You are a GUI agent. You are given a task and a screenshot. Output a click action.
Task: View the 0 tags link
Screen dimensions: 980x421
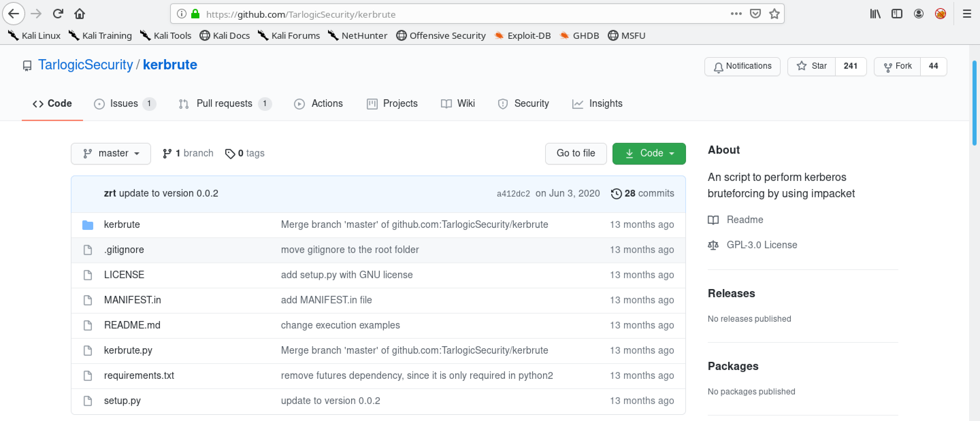coord(245,153)
